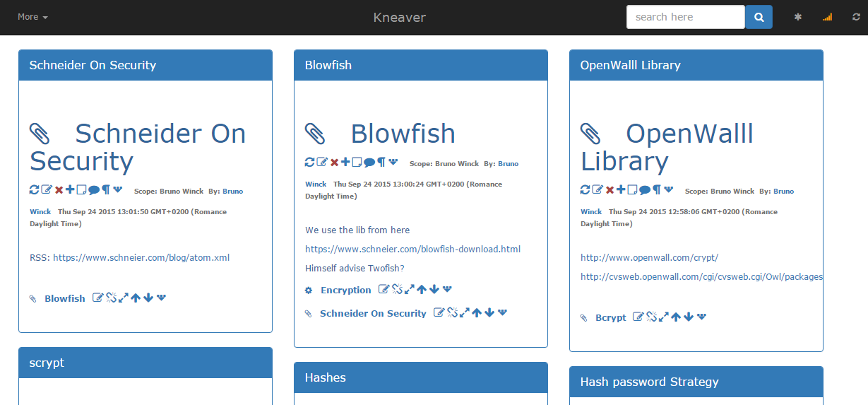The height and width of the screenshot is (405, 868).
Task: Click comment bubble on OpenWalll Library card
Action: (645, 189)
